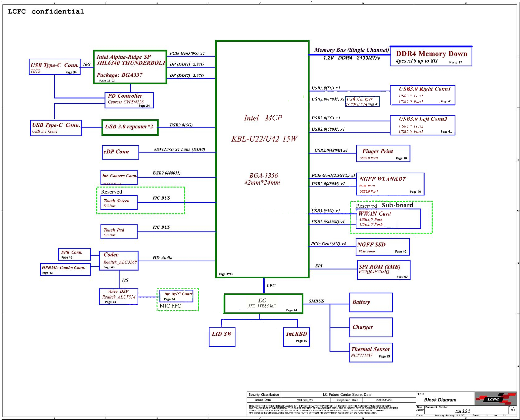Select the Battery block
This screenshot has width=520, height=420.
371,302
